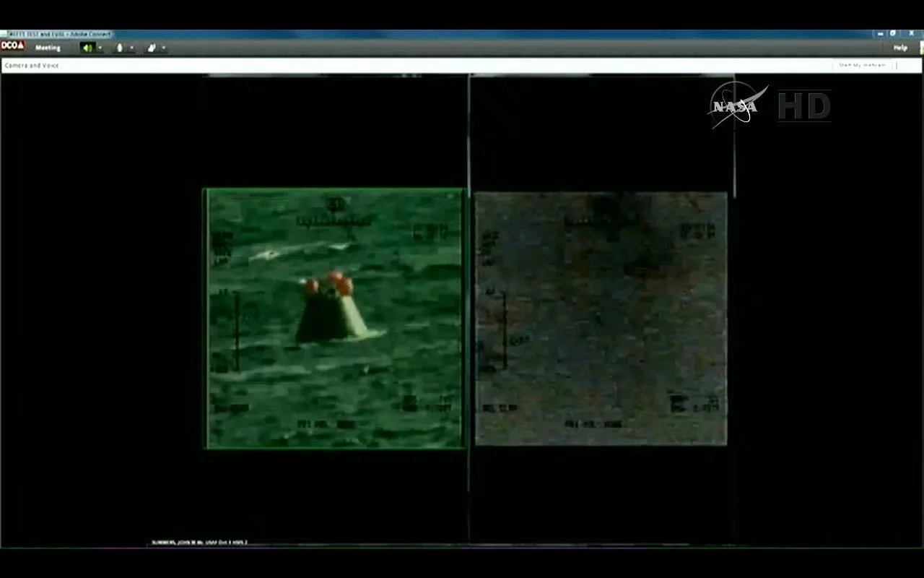This screenshot has width=924, height=578.
Task: Click the Start My Webcam button
Action: (862, 65)
